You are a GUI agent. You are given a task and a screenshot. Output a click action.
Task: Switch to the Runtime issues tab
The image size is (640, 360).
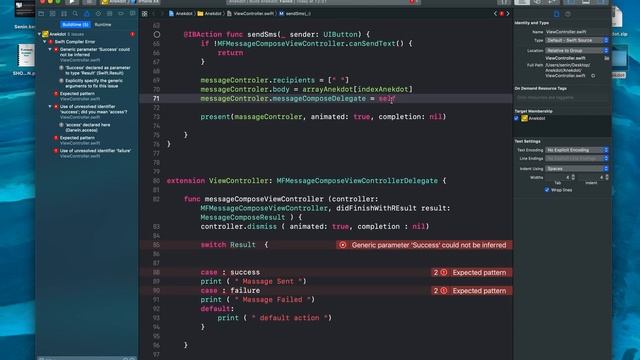(x=103, y=24)
